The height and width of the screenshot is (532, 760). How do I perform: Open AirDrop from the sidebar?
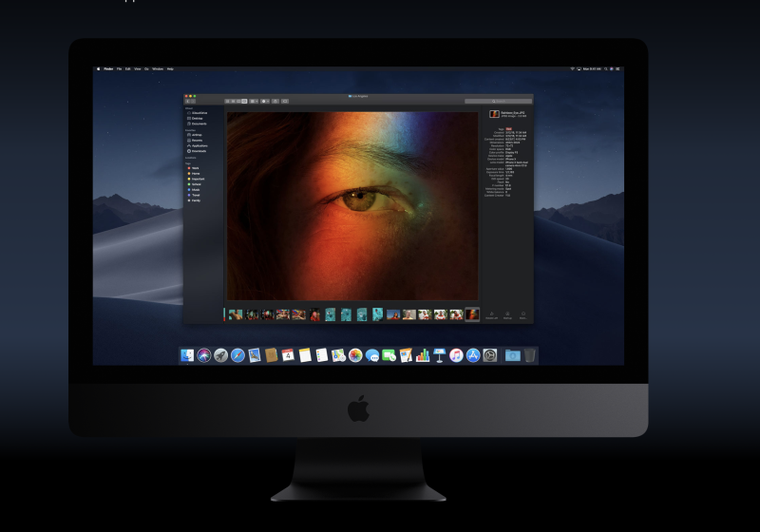tap(195, 135)
